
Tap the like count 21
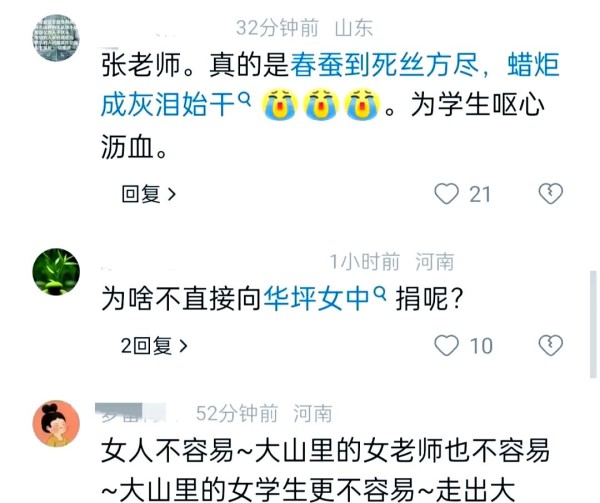480,194
